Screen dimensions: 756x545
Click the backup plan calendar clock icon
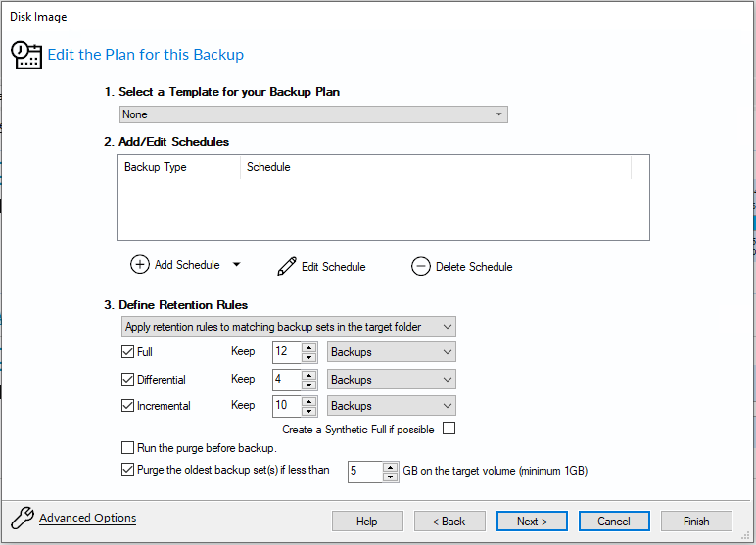(26, 55)
